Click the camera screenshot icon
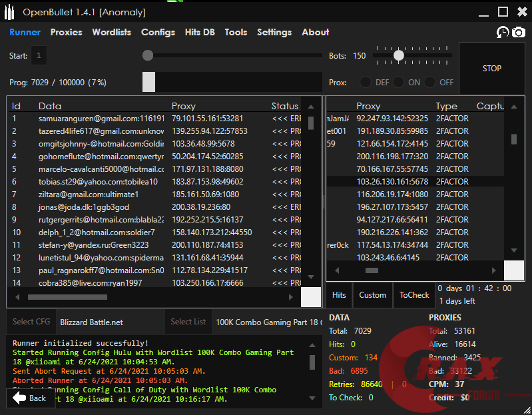This screenshot has height=415, width=532. [518, 32]
